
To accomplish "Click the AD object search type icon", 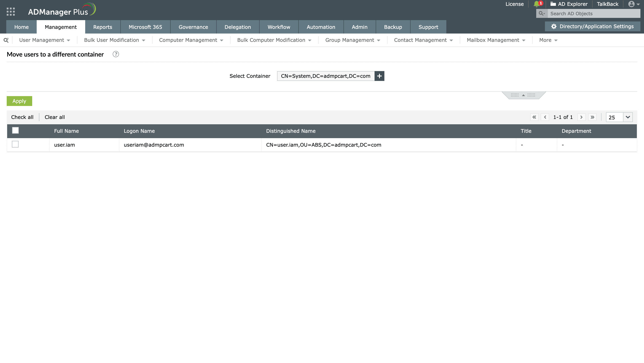I will [x=542, y=13].
